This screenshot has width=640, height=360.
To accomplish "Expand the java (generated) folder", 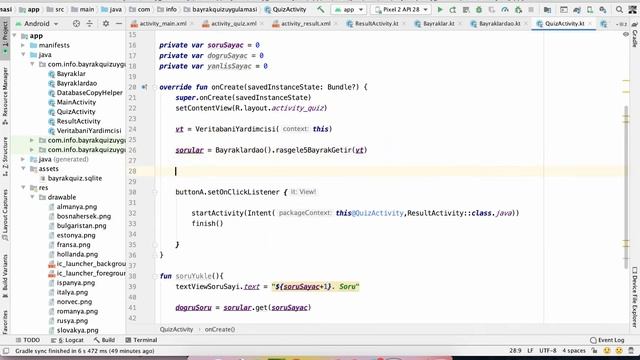I will point(23,159).
